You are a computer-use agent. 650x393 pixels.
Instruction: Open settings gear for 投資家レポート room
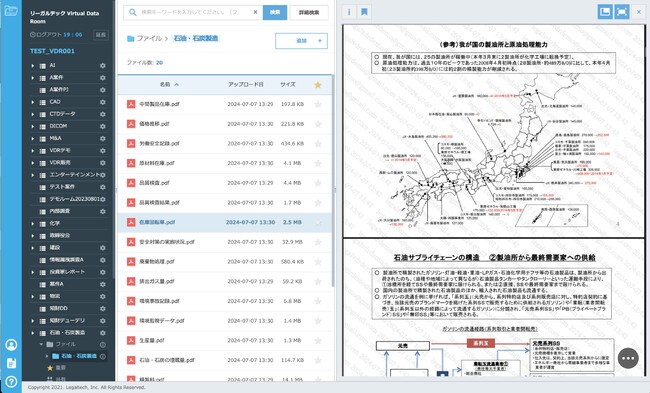click(102, 272)
